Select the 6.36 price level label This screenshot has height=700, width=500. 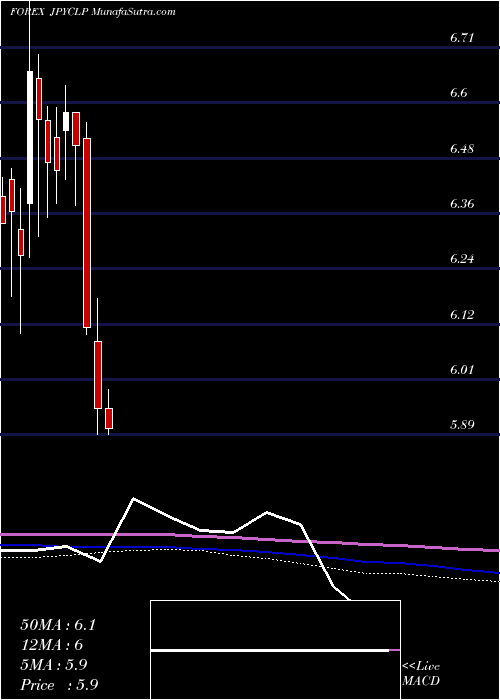click(462, 204)
